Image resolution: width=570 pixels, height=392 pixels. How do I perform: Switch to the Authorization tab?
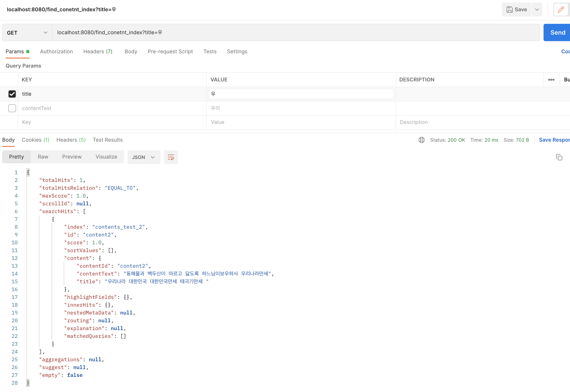coord(56,52)
